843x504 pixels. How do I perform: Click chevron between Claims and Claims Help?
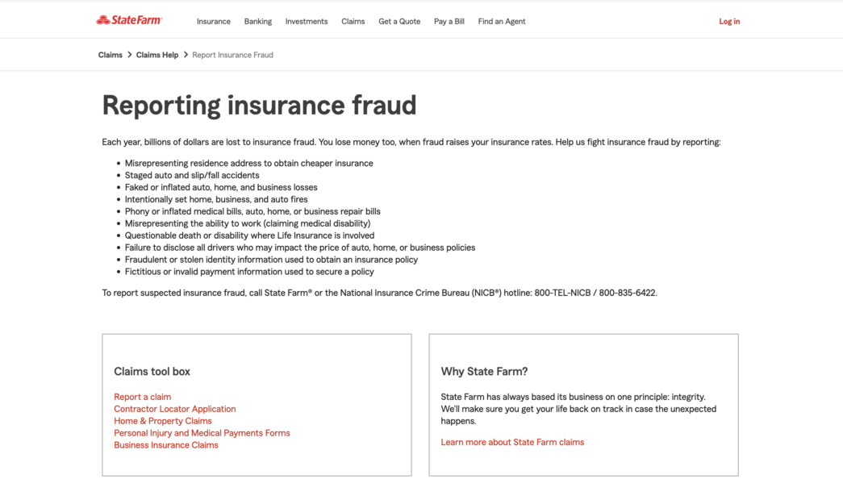click(130, 55)
